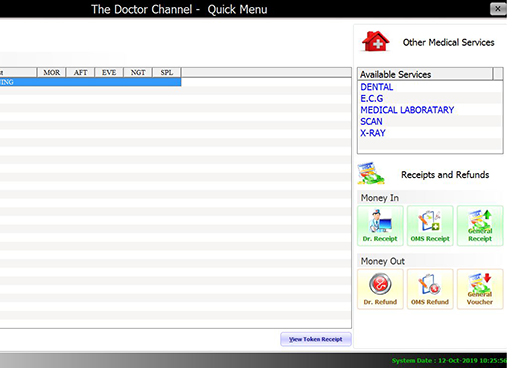Click the Money In label
The width and height of the screenshot is (514, 368).
click(380, 198)
